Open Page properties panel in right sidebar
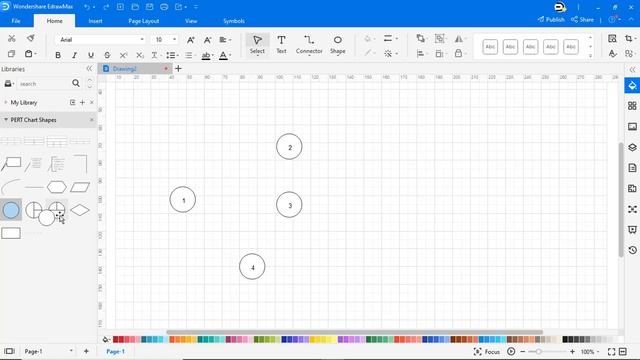The height and width of the screenshot is (360, 640). click(632, 168)
